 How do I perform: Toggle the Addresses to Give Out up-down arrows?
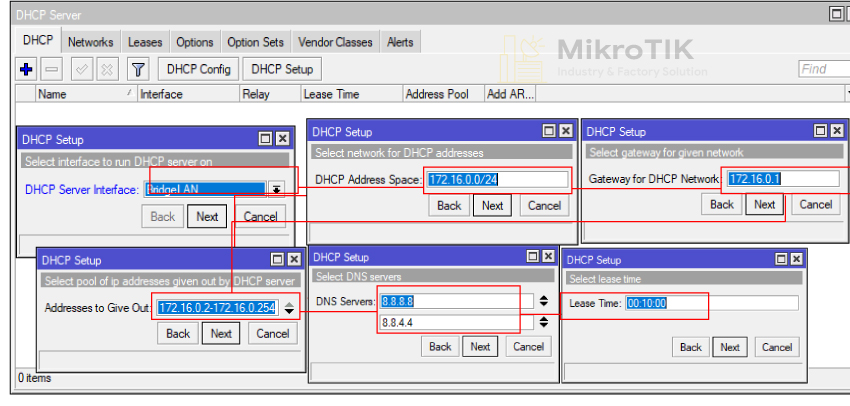(289, 308)
